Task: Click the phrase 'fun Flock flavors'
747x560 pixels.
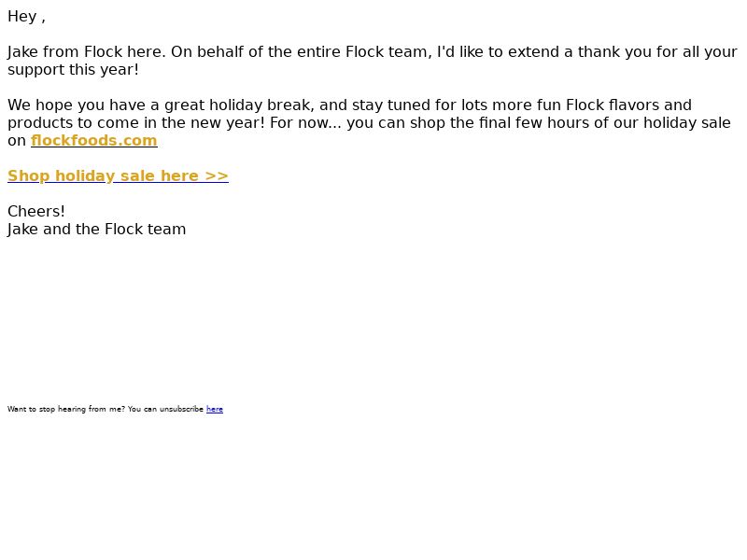Action: 602,105
